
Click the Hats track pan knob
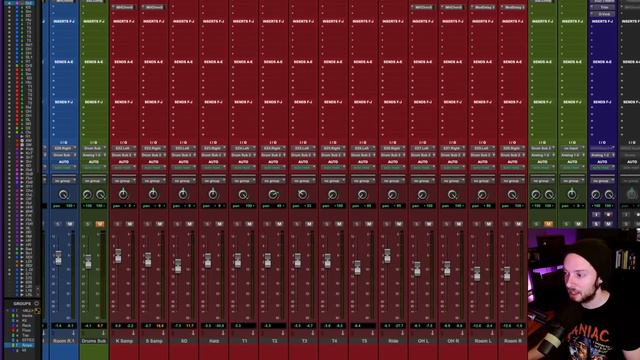click(x=213, y=194)
